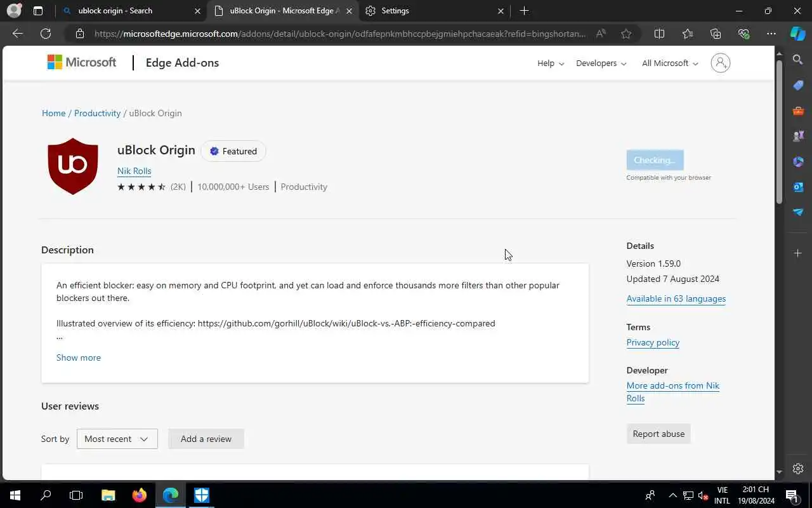The height and width of the screenshot is (508, 812).
Task: Close the Settings tab
Action: point(501,11)
